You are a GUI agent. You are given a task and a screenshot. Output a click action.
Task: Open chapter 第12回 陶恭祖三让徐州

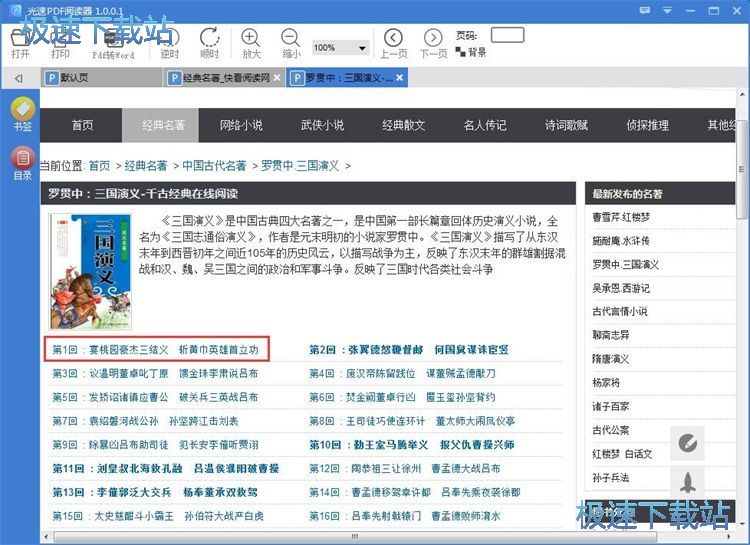coord(405,468)
